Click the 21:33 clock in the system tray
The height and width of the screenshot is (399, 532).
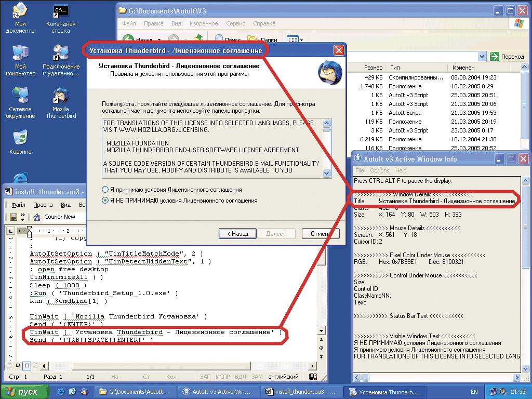coord(518,392)
